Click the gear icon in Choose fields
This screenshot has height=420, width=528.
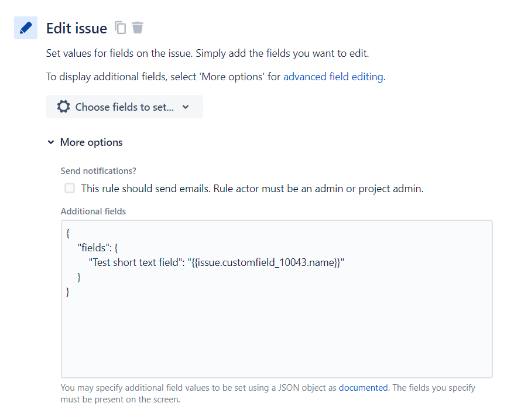click(x=63, y=107)
